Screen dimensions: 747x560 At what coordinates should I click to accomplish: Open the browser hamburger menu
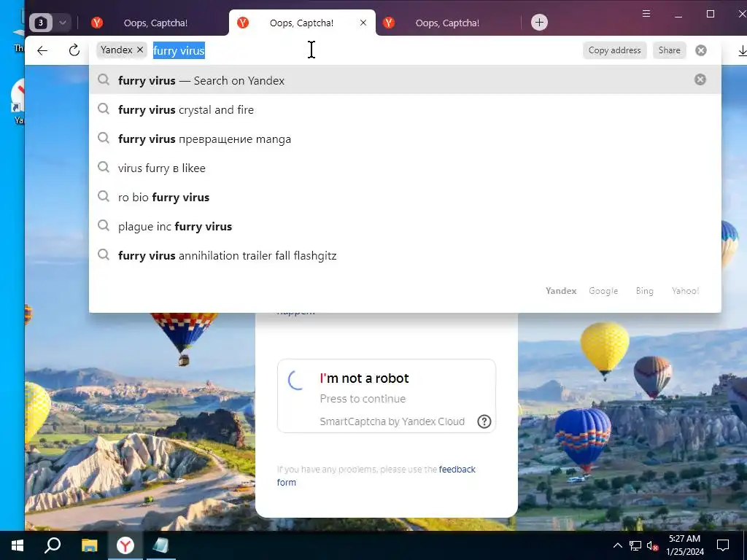(646, 14)
